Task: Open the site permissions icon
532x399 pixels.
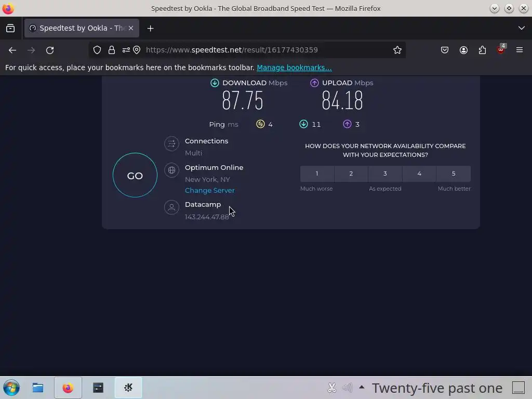Action: pos(126,50)
